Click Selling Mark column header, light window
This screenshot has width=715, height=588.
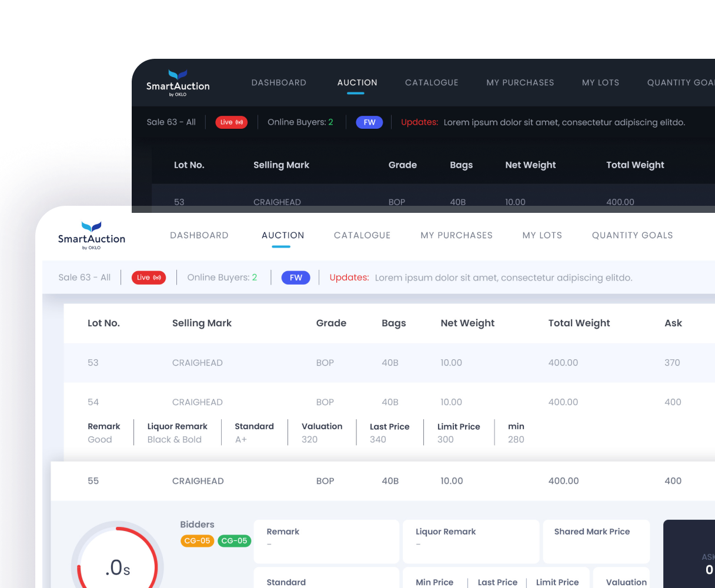[x=202, y=323]
